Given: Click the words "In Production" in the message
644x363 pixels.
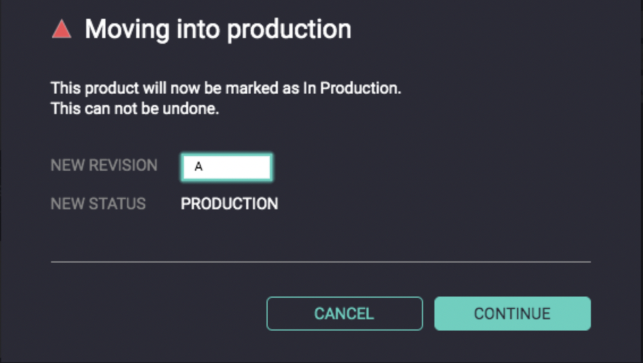Looking at the screenshot, I should [351, 88].
